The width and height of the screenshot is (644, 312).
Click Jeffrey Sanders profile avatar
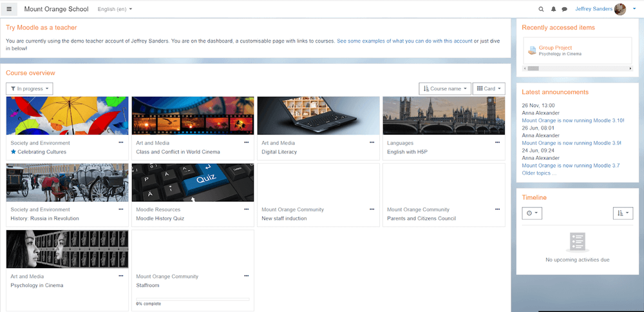620,9
